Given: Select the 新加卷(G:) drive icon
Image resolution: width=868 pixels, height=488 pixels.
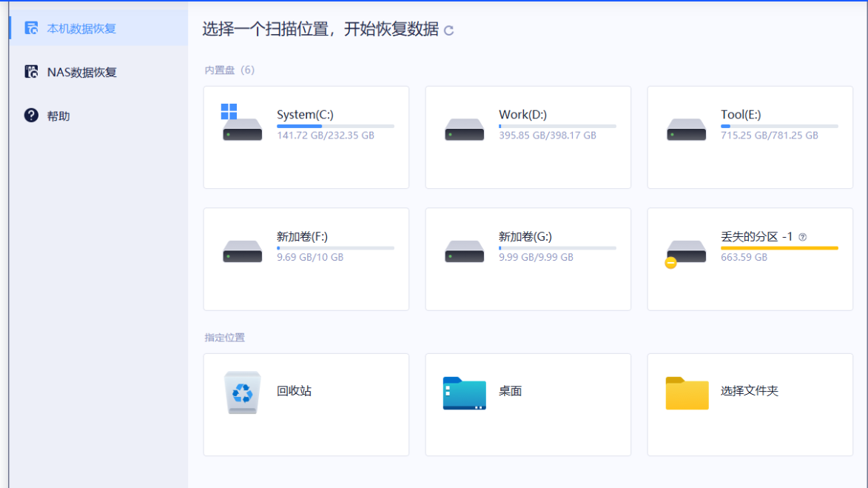Looking at the screenshot, I should click(x=465, y=251).
